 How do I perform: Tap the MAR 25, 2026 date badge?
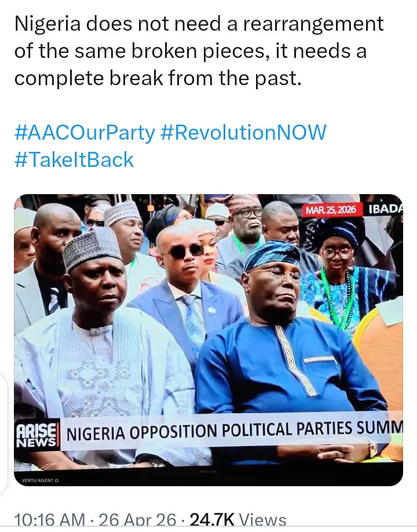(332, 209)
